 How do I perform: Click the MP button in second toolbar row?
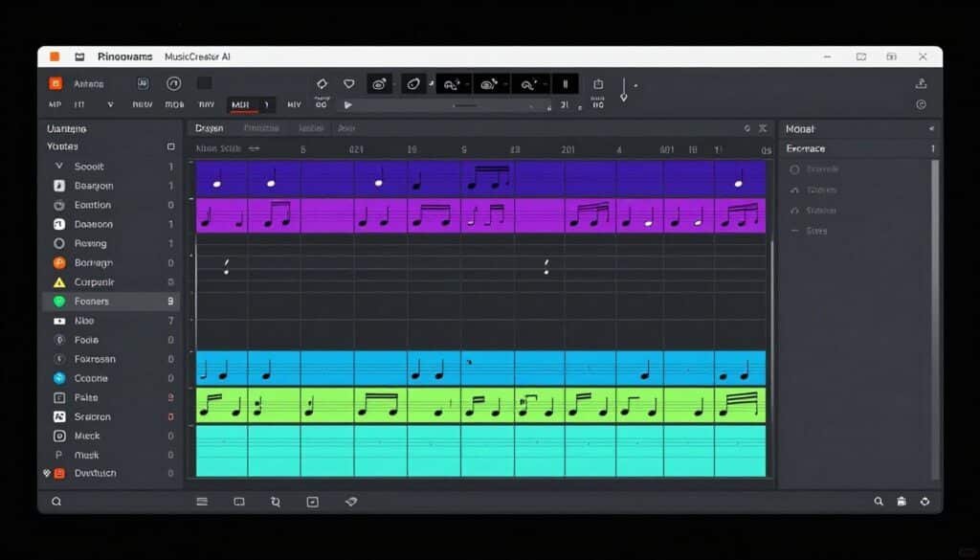(x=55, y=104)
